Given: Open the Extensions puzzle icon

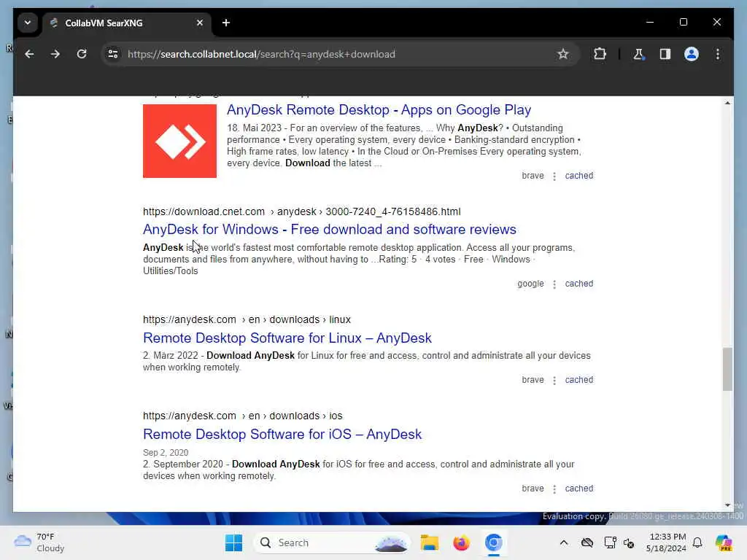Looking at the screenshot, I should (x=600, y=54).
